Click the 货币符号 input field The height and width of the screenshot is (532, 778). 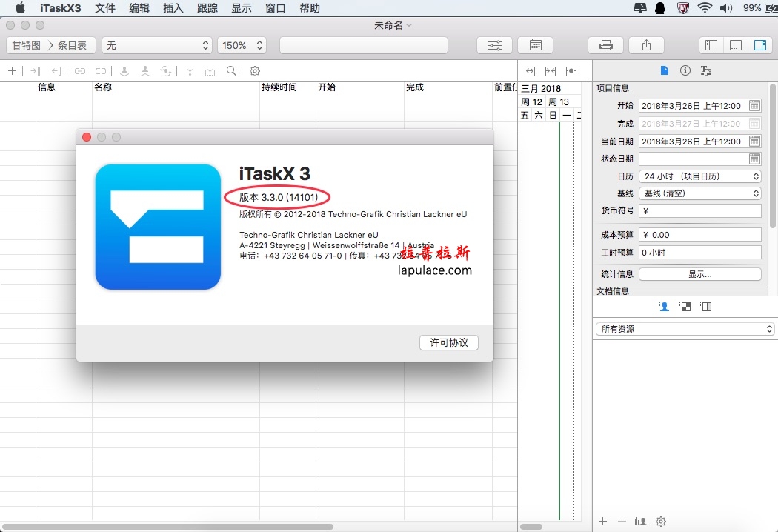pos(700,211)
